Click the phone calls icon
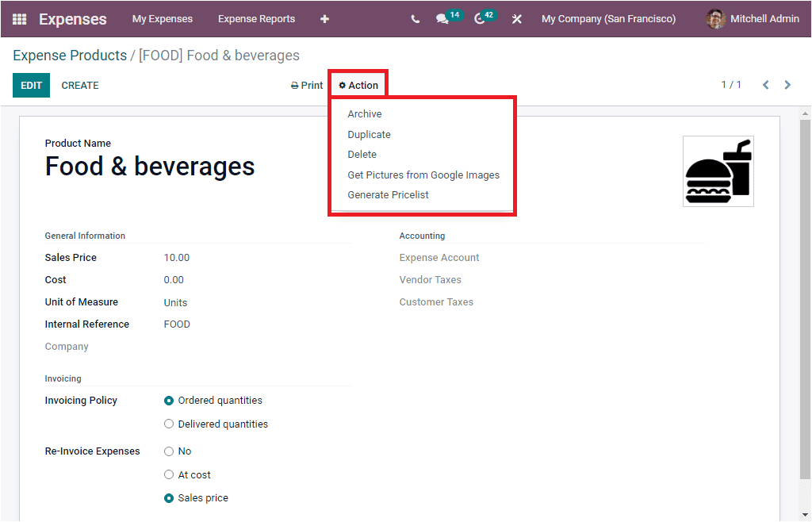 tap(415, 18)
